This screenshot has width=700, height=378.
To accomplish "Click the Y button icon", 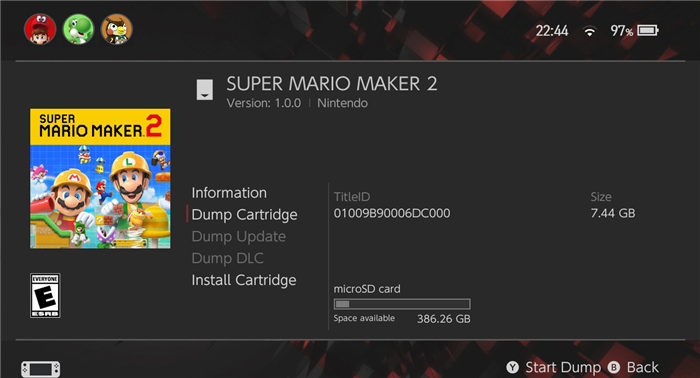I will pos(512,367).
